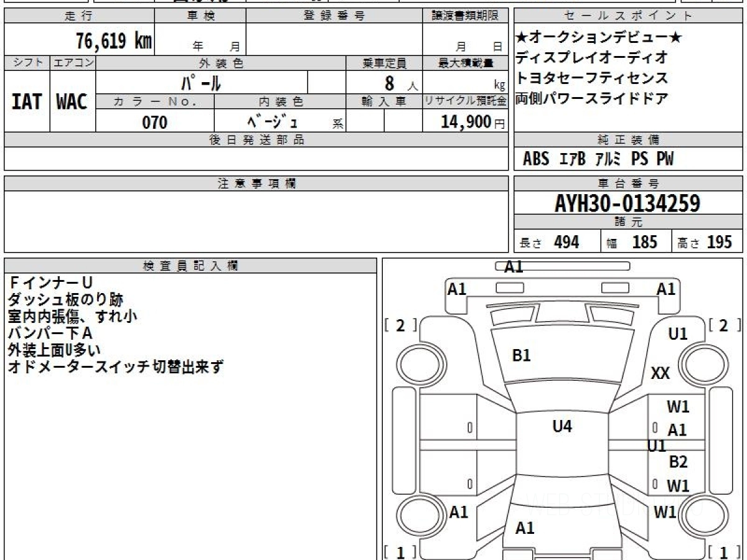Select the ダッシュ板のり跡 note

tap(65, 300)
